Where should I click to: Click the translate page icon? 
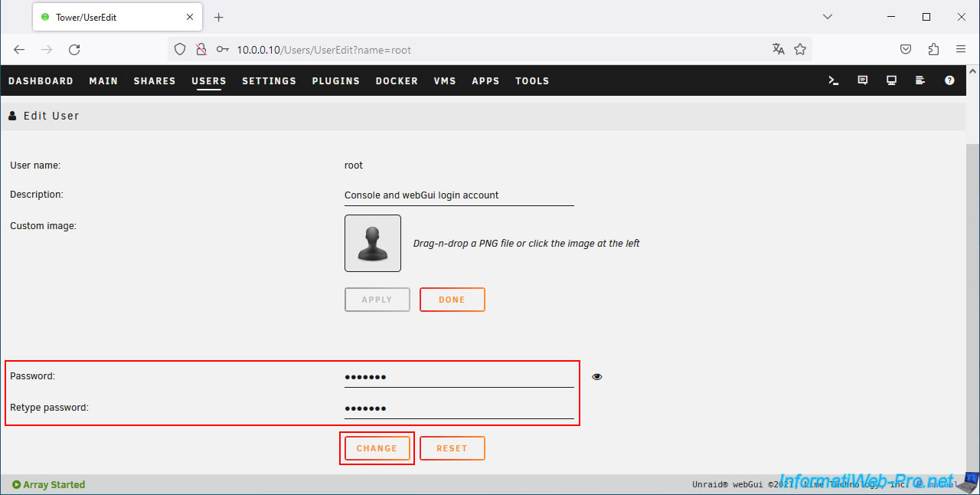779,50
